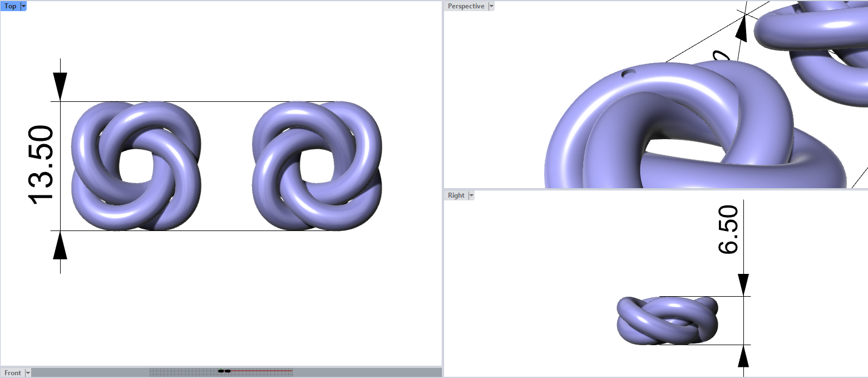Open the Right viewport dropdown arrow
This screenshot has width=868, height=378.
coord(471,195)
